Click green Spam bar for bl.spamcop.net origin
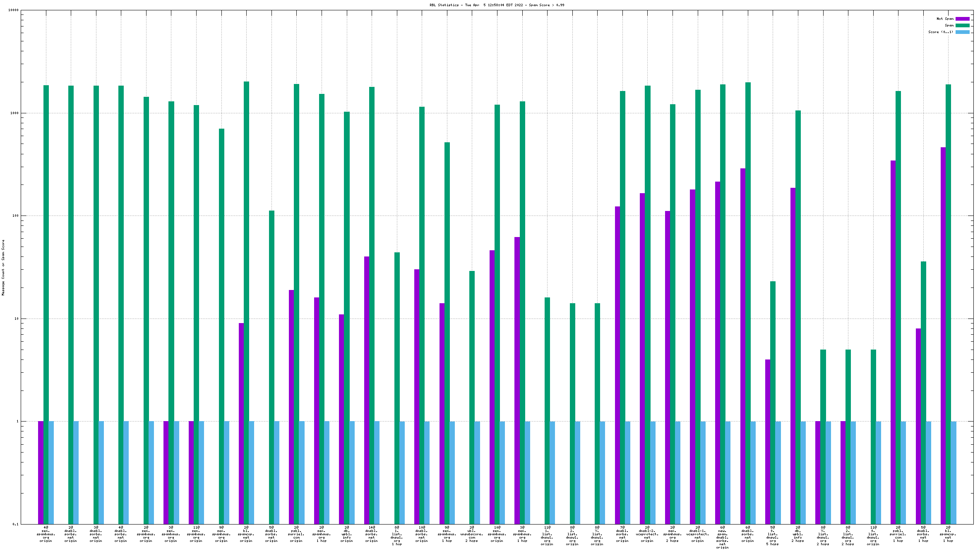Viewport: 980px width, 551px height. pyautogui.click(x=246, y=290)
